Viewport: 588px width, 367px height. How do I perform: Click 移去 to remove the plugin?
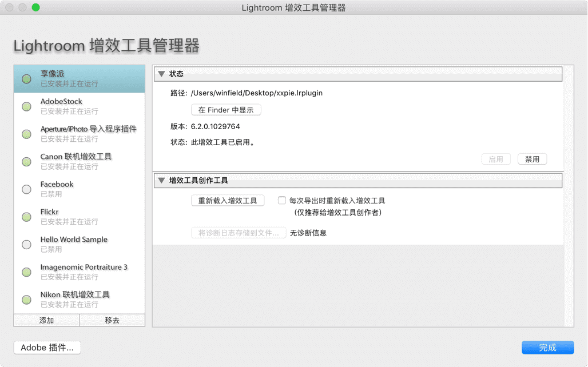112,320
